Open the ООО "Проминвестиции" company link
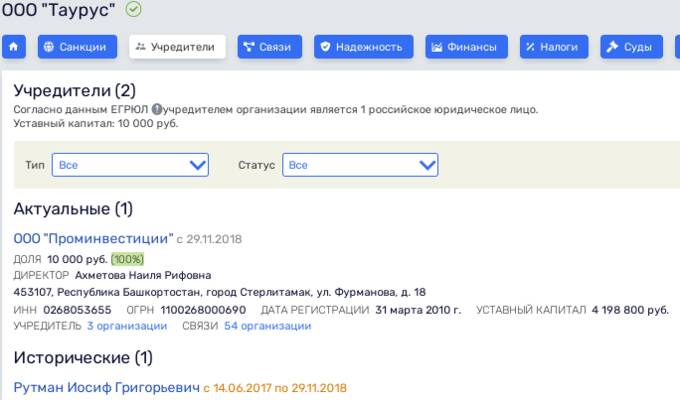680x400 pixels. pyautogui.click(x=93, y=239)
